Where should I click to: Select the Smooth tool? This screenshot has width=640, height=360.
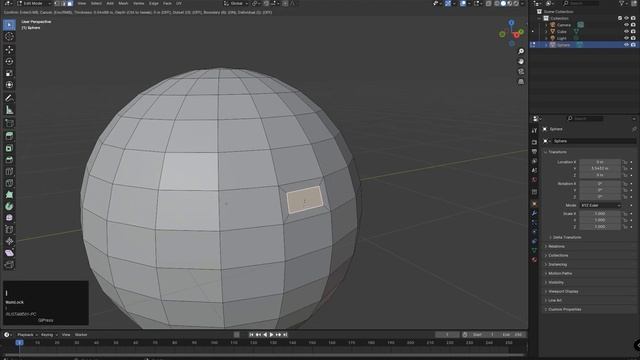click(x=9, y=218)
